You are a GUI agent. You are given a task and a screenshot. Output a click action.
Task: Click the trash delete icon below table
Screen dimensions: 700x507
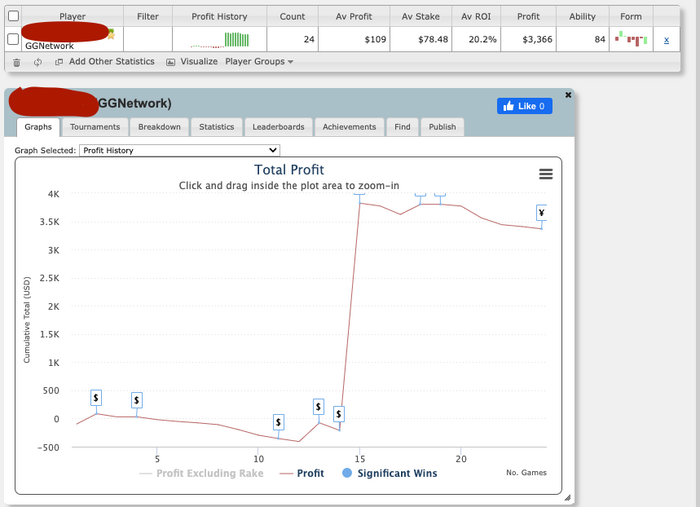[17, 62]
